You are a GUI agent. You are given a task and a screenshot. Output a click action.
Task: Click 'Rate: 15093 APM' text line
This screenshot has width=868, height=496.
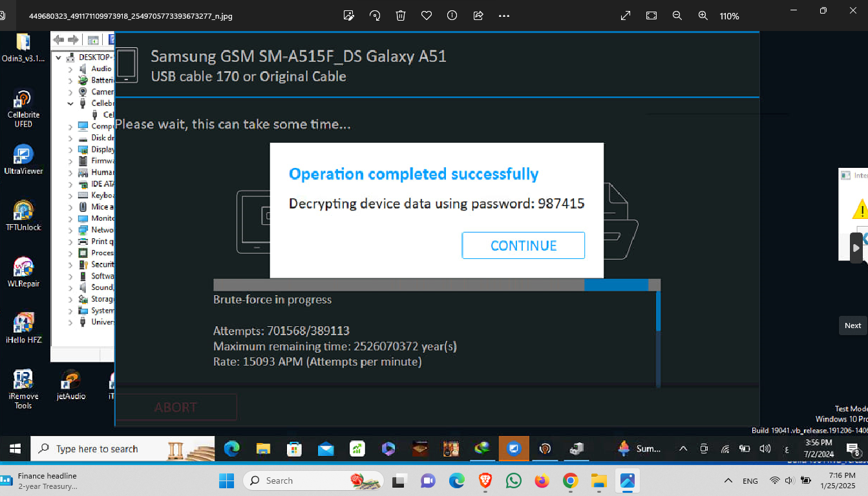click(317, 362)
